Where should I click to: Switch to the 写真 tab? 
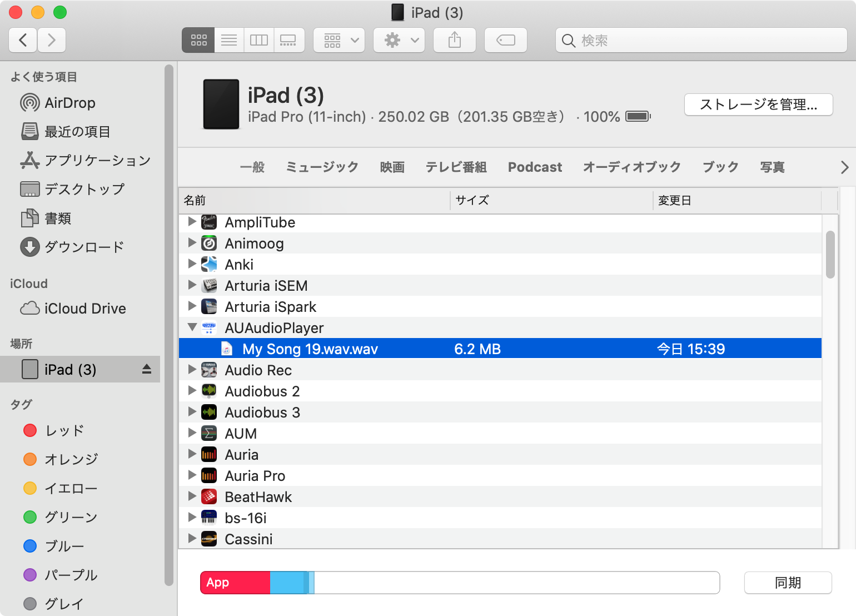click(773, 167)
